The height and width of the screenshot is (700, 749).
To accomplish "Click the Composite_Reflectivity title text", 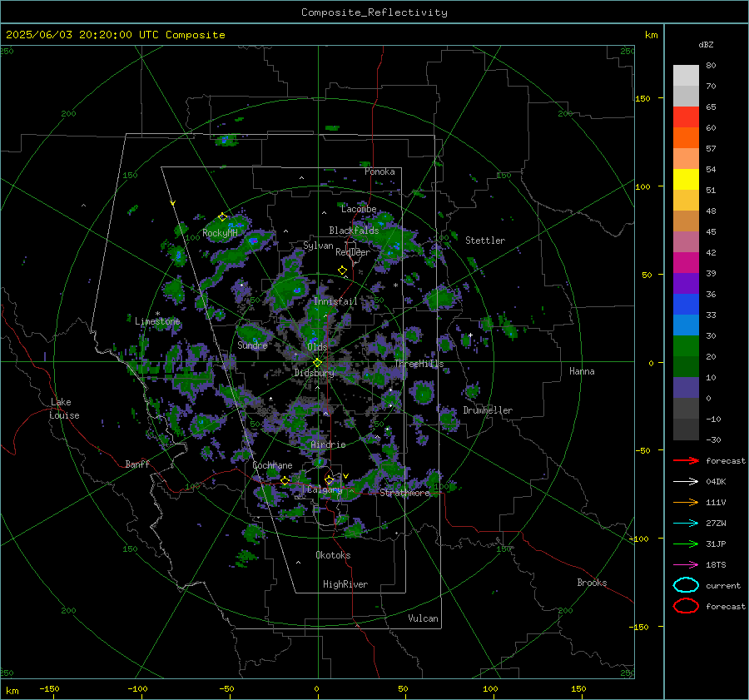I will pyautogui.click(x=374, y=12).
